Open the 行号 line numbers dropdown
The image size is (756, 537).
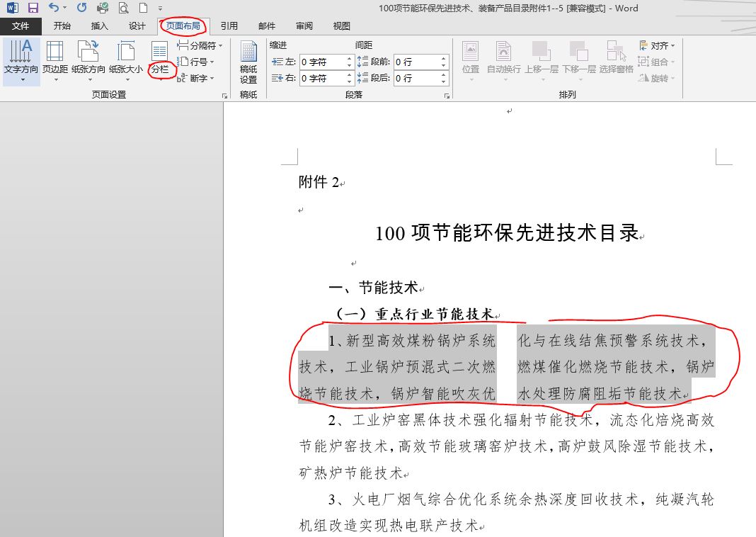point(196,62)
